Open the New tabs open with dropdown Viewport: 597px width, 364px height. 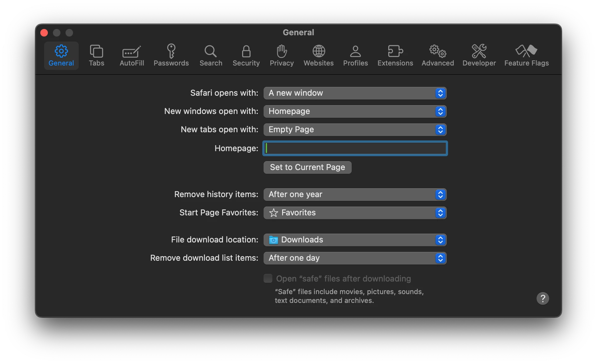tap(355, 130)
